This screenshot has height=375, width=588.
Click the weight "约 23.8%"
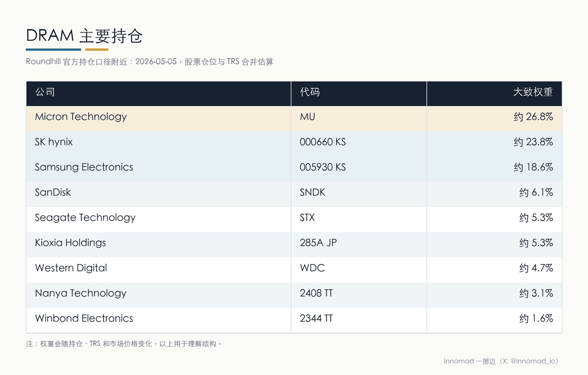click(533, 142)
